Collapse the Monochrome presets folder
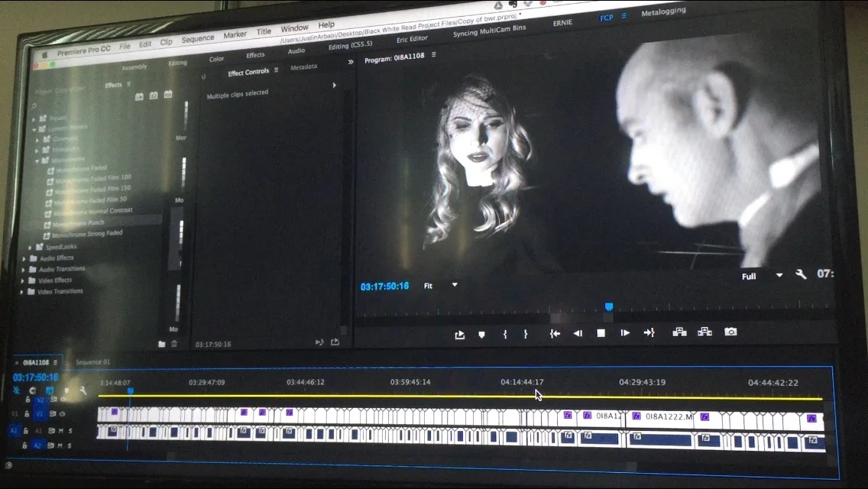This screenshot has height=489, width=868. [37, 161]
